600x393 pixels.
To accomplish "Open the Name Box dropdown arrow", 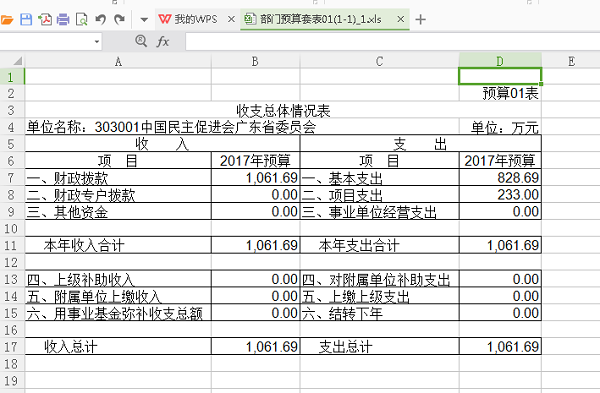I will (97, 41).
